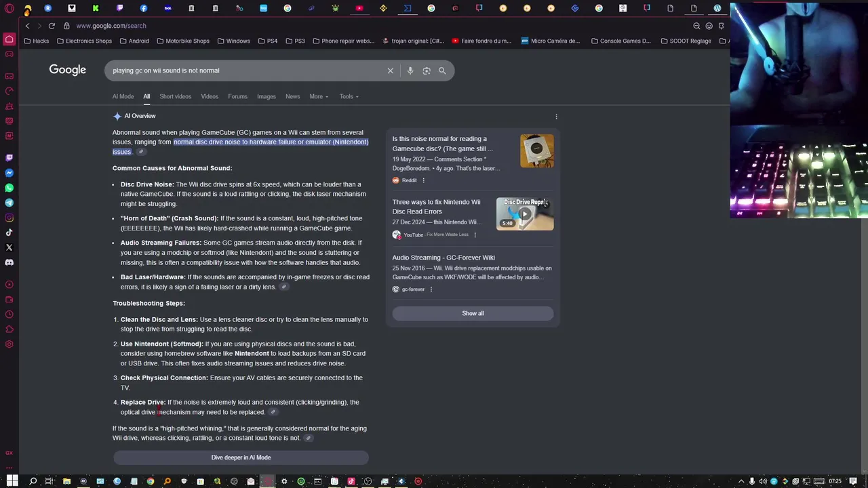
Task: Open Console Games bookmarks folder
Action: click(621, 41)
